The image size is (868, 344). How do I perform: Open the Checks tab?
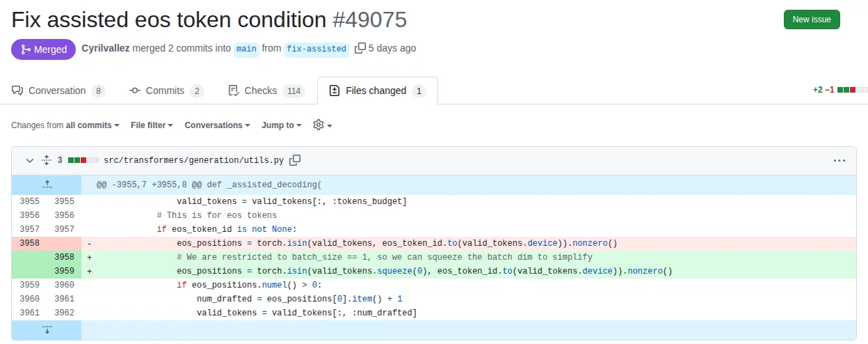pos(266,91)
